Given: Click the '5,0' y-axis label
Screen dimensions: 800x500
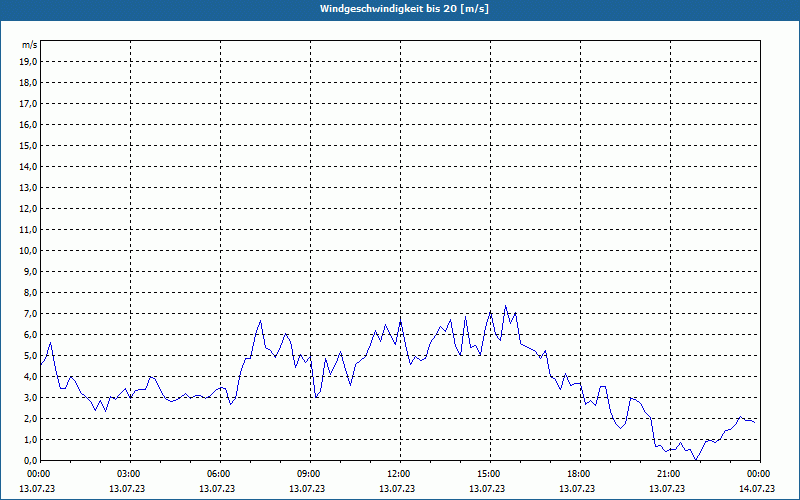Looking at the screenshot, I should pyautogui.click(x=30, y=355).
